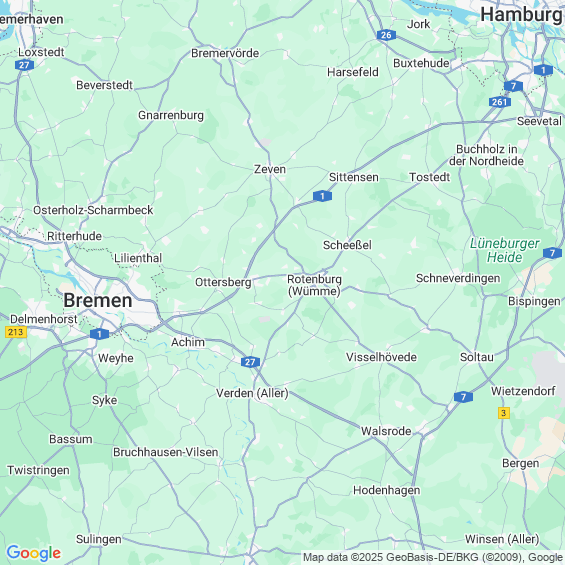The height and width of the screenshot is (565, 565).
Task: Click the Zeven town label
Action: 270,169
